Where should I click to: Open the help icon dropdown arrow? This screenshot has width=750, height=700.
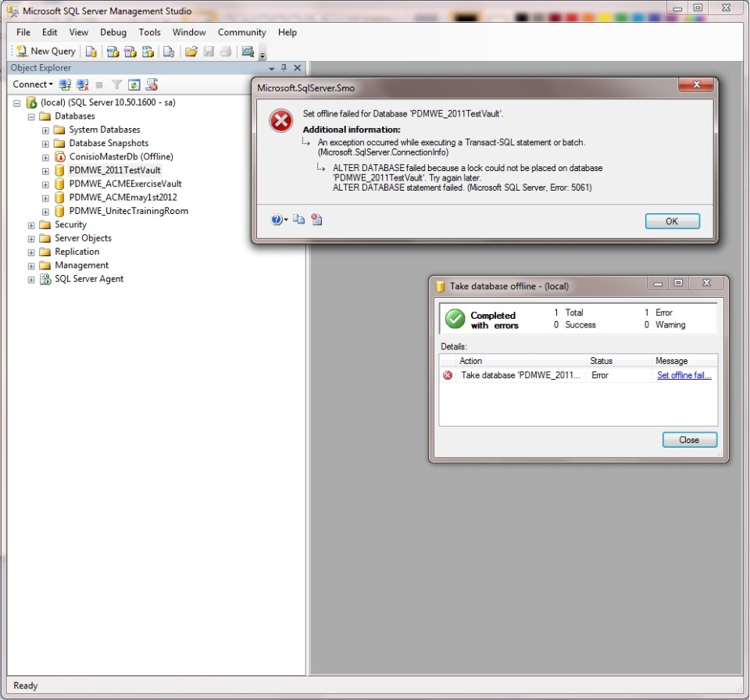[286, 220]
